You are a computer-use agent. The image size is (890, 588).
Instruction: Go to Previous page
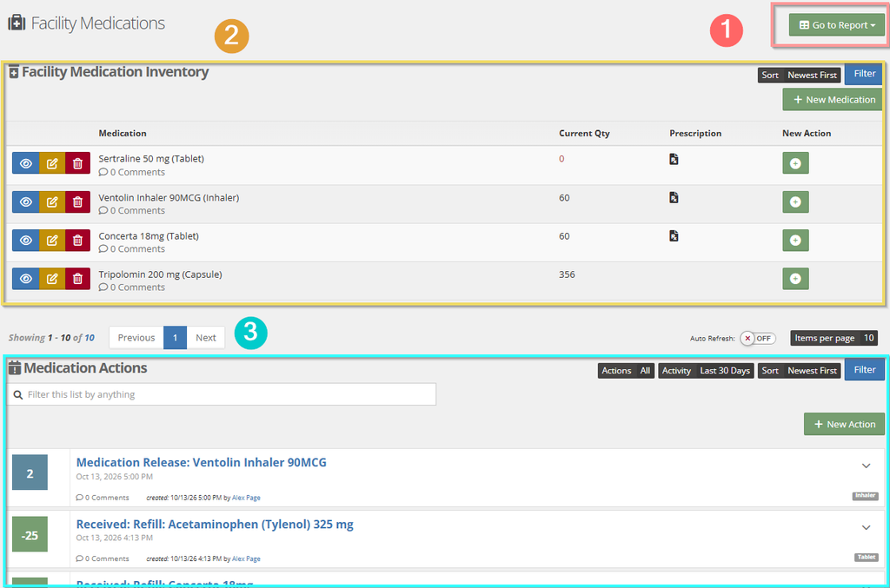coord(136,338)
